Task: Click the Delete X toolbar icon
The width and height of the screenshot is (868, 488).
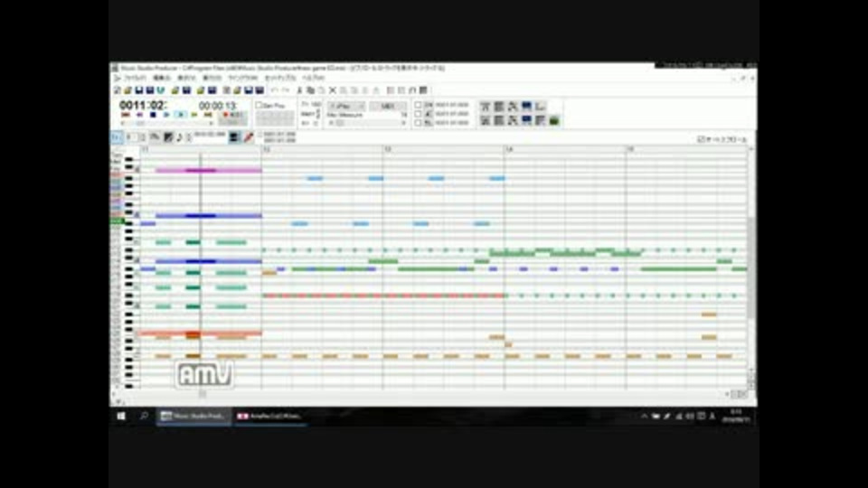Action: [x=333, y=90]
